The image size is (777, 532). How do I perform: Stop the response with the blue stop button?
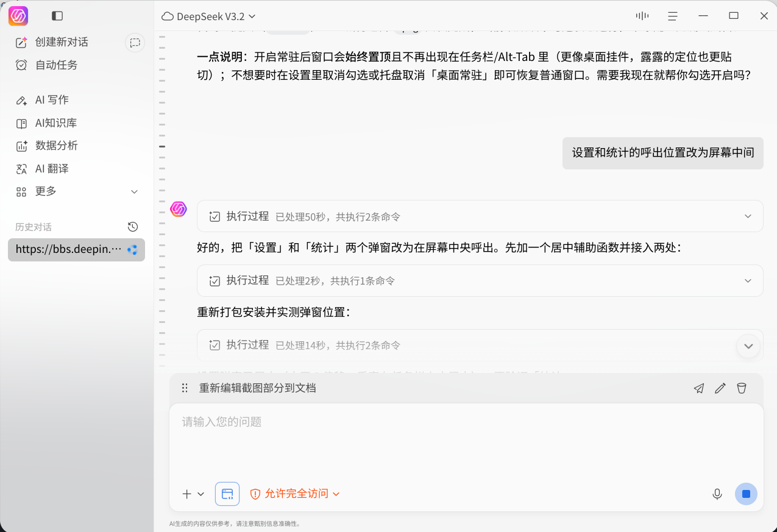point(746,494)
